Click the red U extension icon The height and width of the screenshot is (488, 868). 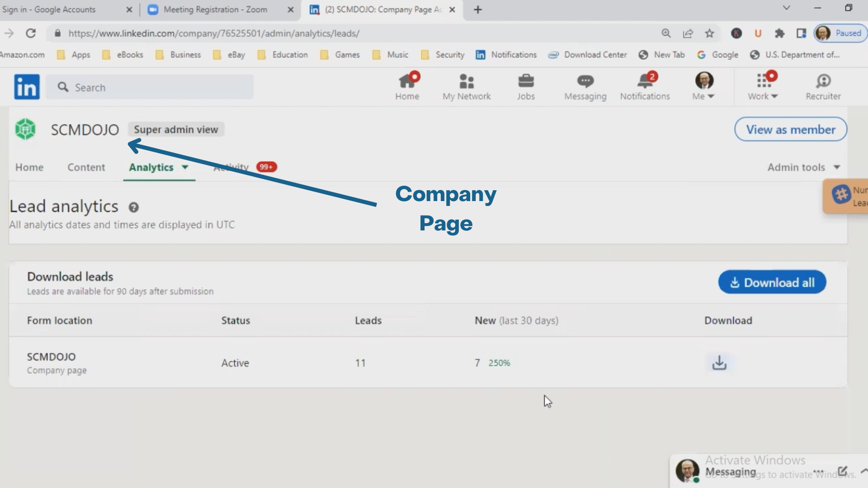758,33
